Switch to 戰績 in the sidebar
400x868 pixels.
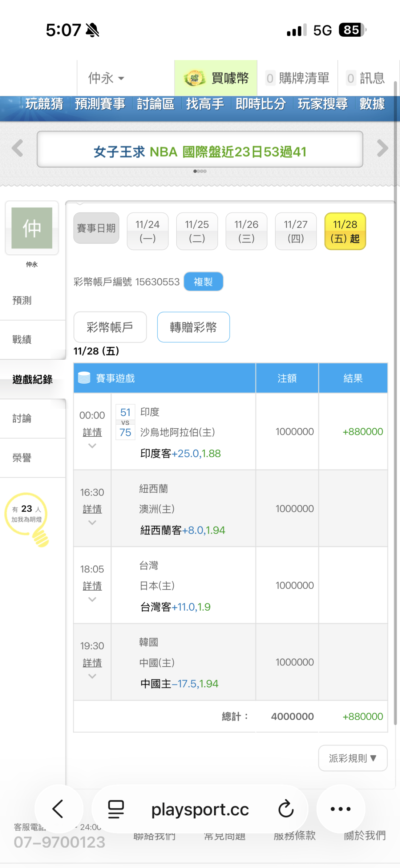[x=22, y=339]
